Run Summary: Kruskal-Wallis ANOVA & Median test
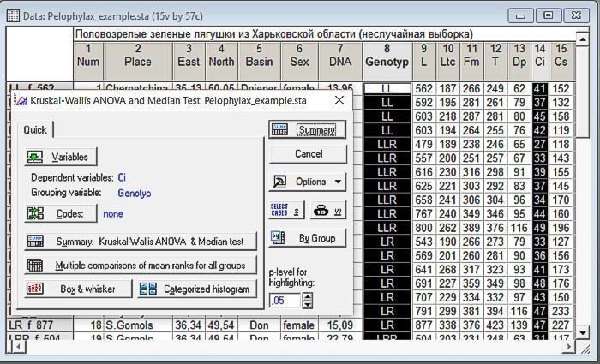Viewport: 600px width, 364px height. point(140,242)
